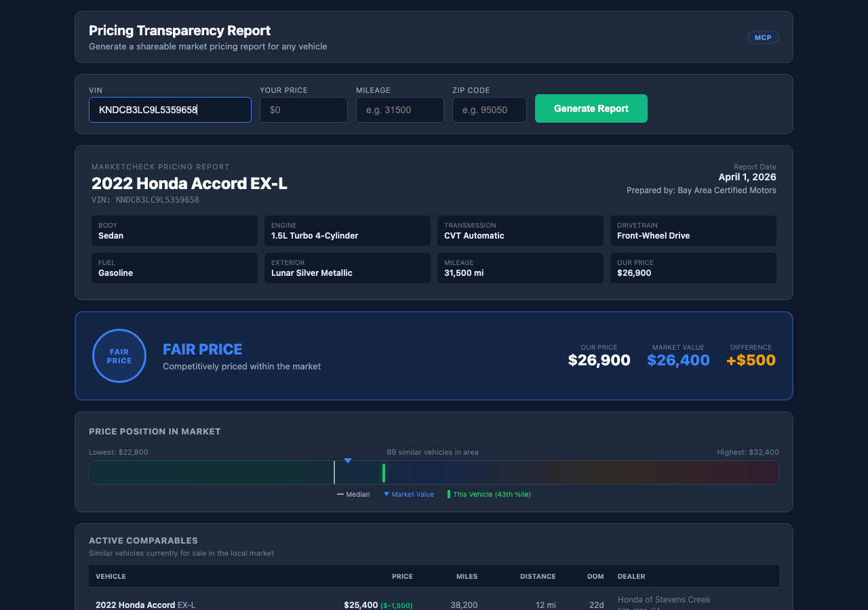This screenshot has height=610, width=868.
Task: Click the $26,400 market value figure
Action: coord(678,361)
